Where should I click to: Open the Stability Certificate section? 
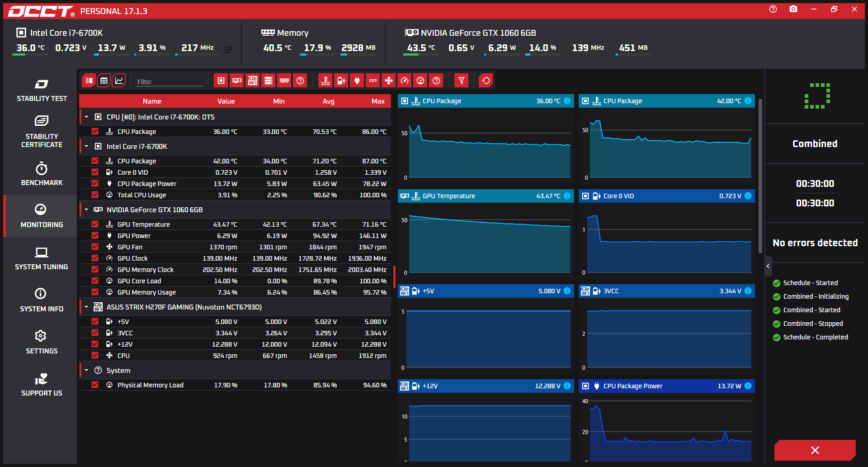coord(42,132)
